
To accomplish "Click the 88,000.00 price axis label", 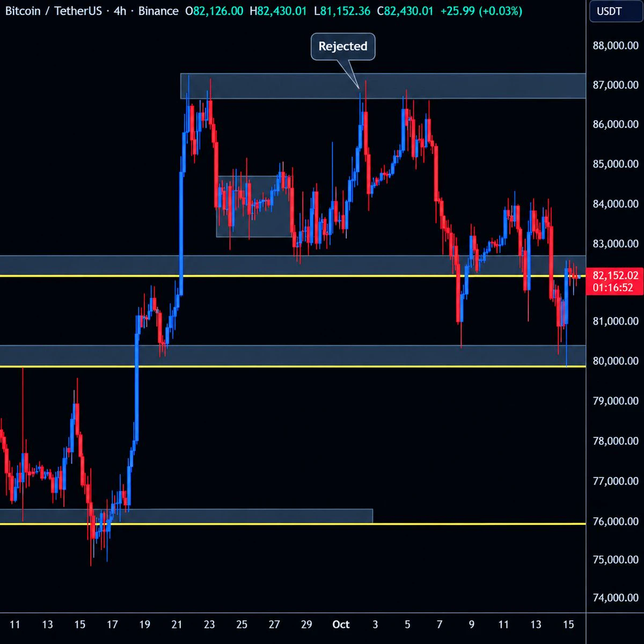I will [616, 46].
